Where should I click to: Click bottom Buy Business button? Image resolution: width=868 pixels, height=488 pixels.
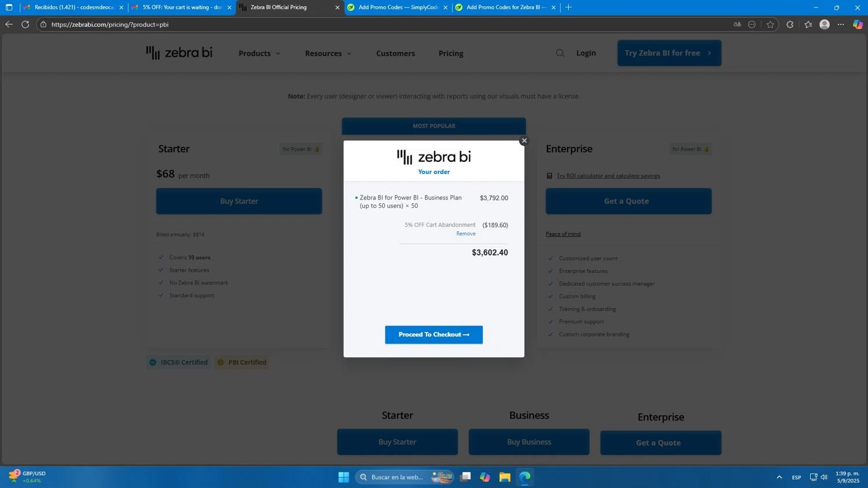[529, 442]
